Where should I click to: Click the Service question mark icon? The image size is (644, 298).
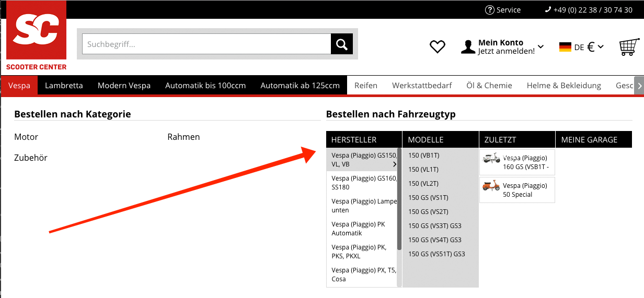pyautogui.click(x=490, y=9)
